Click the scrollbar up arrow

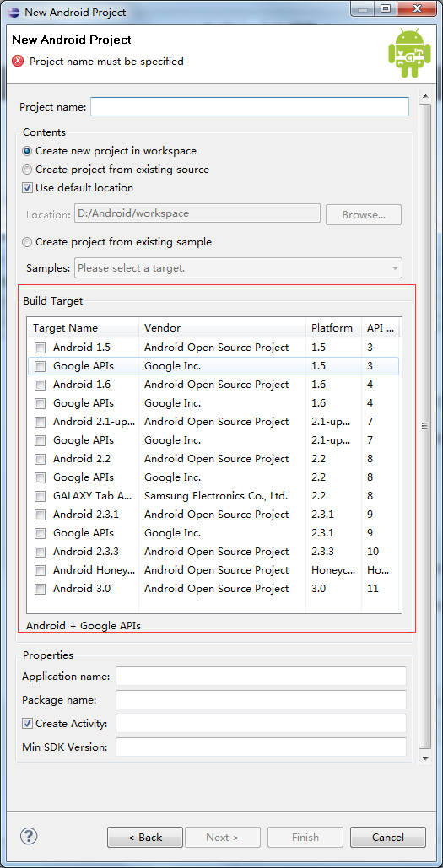(x=424, y=96)
